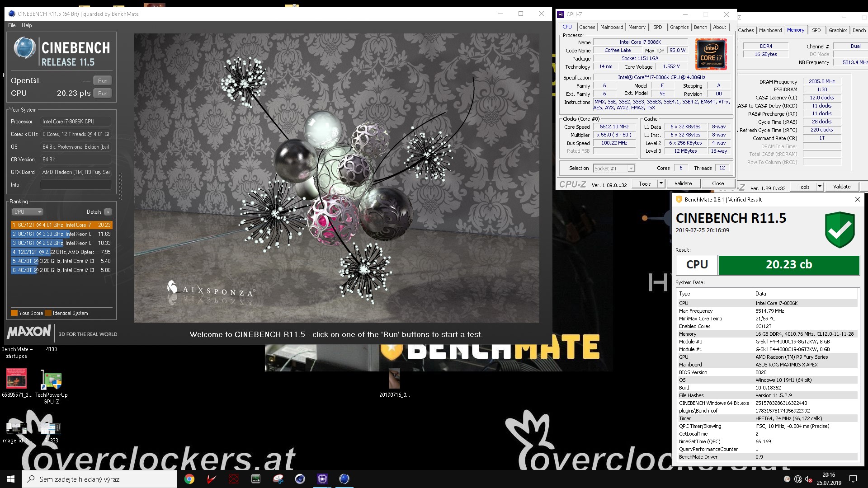Image resolution: width=868 pixels, height=488 pixels.
Task: Click Validate in the front CPU-Z window
Action: coord(683,183)
